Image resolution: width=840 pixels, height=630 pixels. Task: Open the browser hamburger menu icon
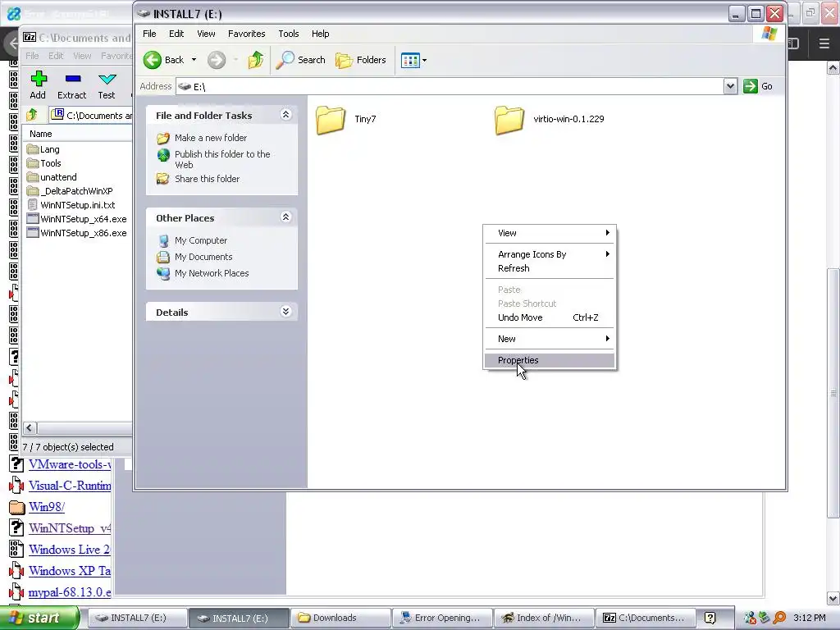point(824,43)
